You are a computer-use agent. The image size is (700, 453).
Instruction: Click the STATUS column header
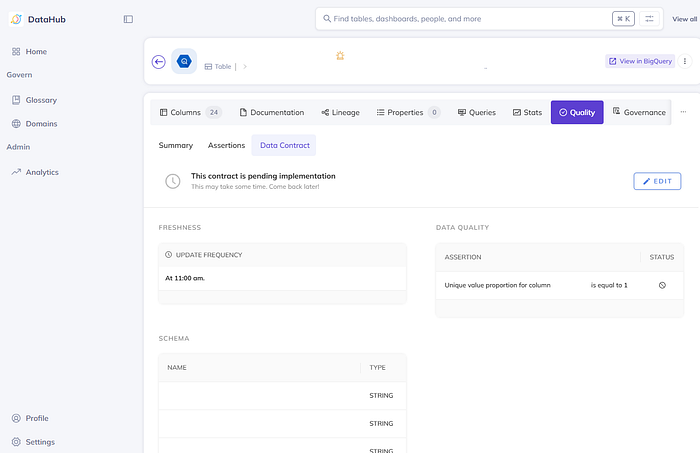point(662,257)
